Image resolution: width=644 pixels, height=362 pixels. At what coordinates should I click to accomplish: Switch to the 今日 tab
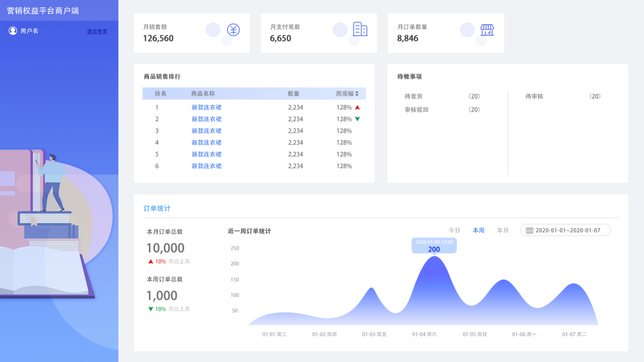(x=454, y=231)
